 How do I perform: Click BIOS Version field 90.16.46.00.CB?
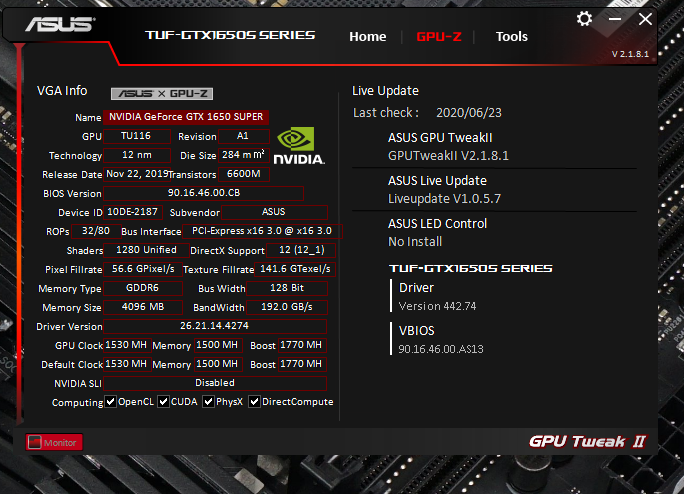tap(203, 193)
